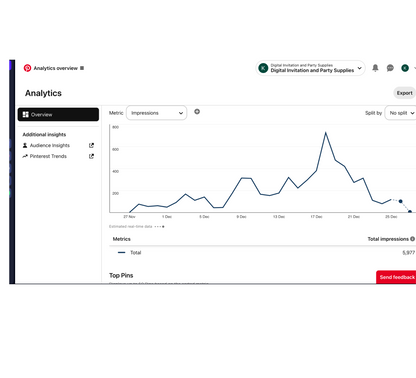Expand the Digital Invitation and Party Supplies account dropdown
This screenshot has width=416, height=378.
point(310,68)
